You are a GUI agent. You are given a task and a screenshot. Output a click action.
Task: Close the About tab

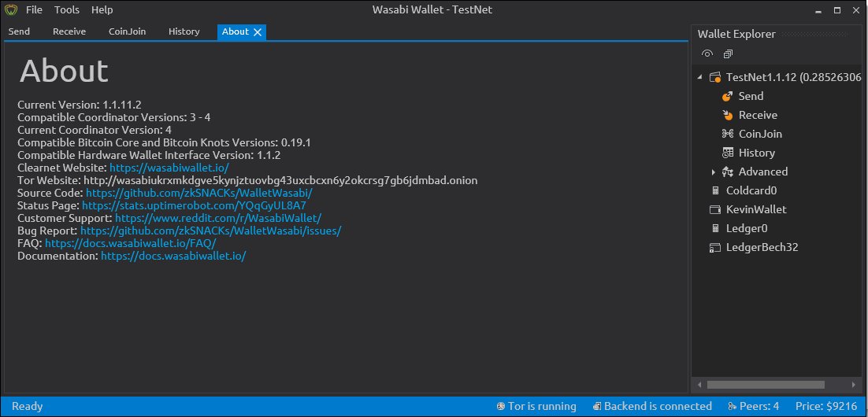(258, 32)
